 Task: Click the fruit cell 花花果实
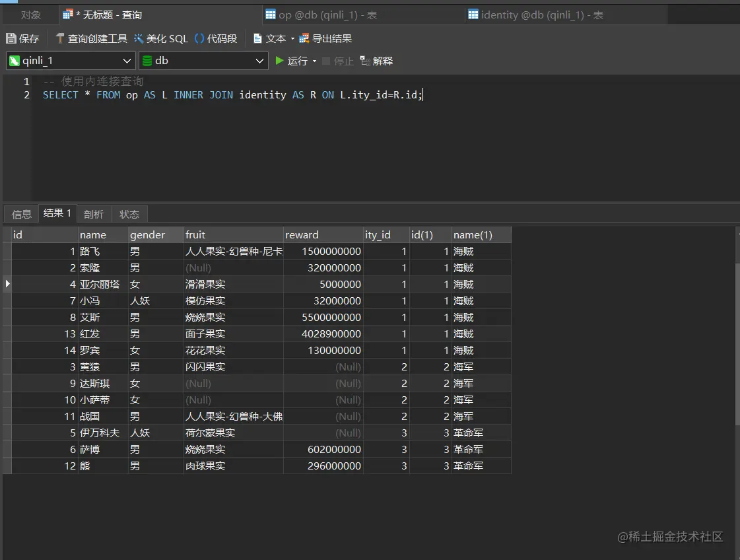coord(234,351)
